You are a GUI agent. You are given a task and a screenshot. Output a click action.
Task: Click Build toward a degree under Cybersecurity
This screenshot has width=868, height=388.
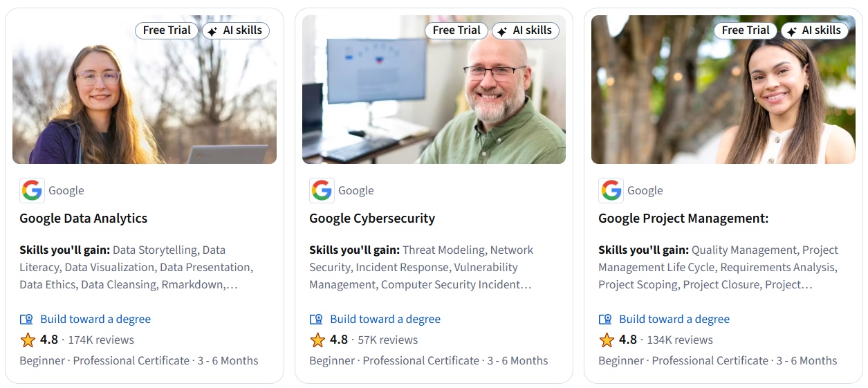tap(385, 320)
